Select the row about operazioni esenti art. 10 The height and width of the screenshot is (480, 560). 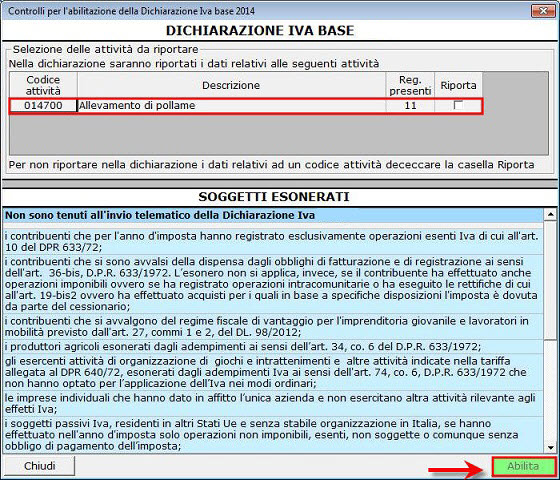273,241
